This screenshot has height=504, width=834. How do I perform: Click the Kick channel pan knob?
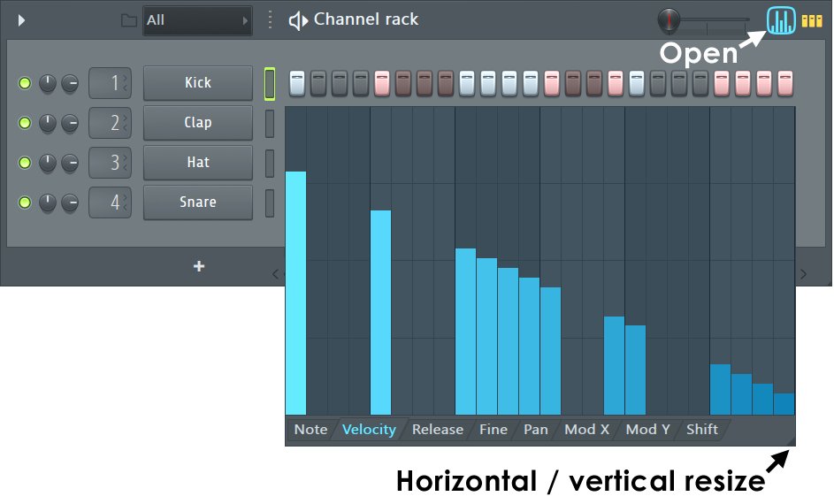click(48, 83)
